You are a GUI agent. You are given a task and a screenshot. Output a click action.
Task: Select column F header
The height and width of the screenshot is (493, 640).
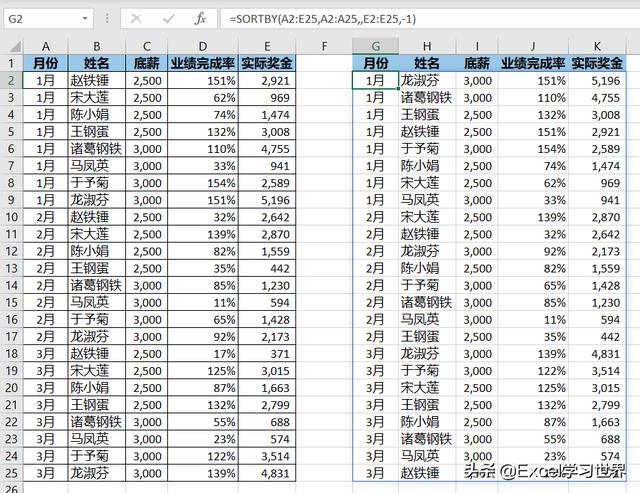[x=324, y=47]
